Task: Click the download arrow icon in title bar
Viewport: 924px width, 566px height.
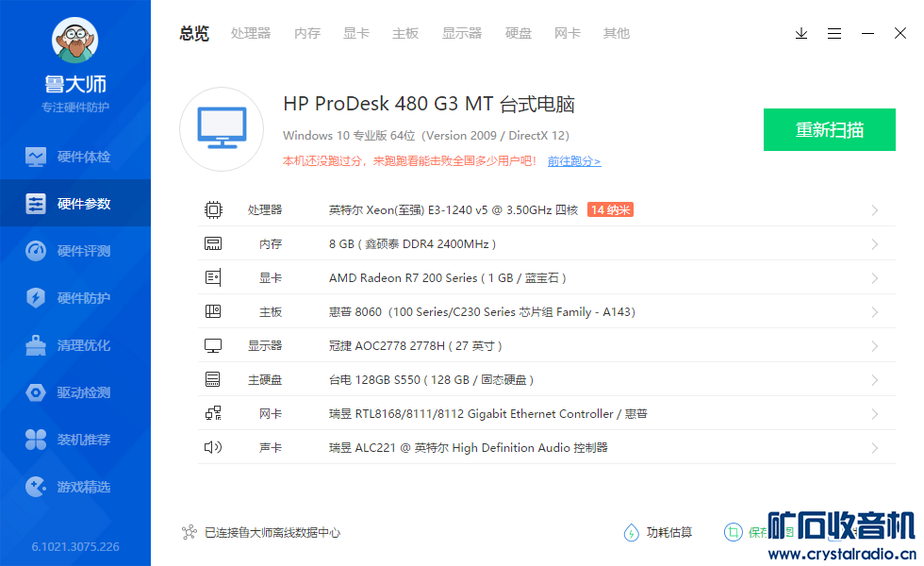Action: 800,34
